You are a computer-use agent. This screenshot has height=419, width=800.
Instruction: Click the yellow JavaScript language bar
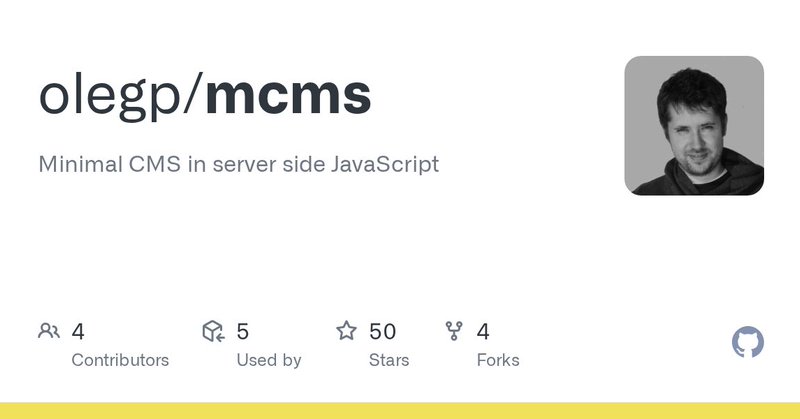coord(400,411)
